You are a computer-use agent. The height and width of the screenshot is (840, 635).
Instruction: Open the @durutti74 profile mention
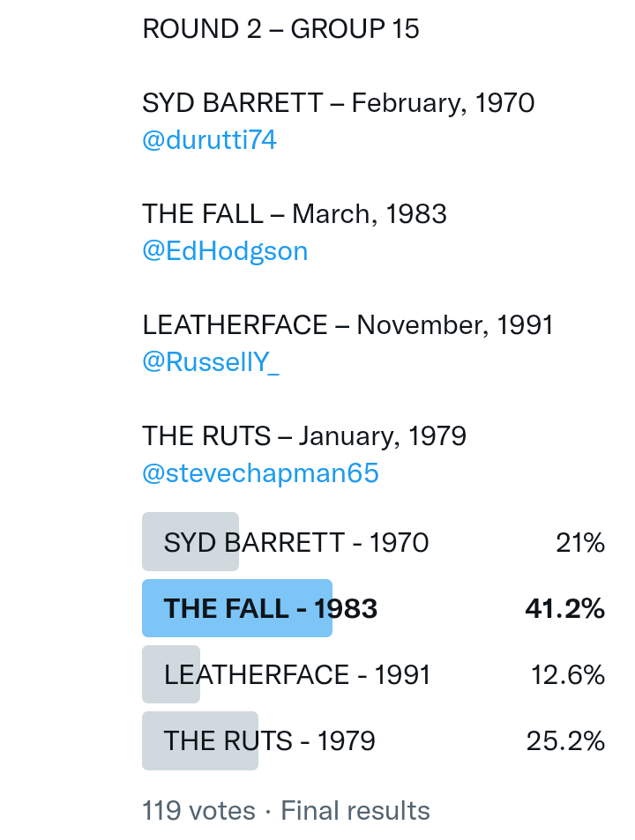click(209, 140)
